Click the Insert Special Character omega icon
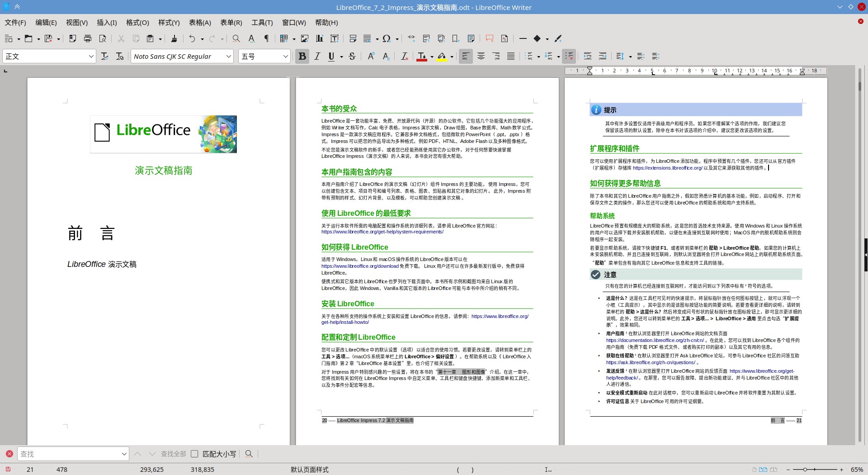 pos(386,38)
